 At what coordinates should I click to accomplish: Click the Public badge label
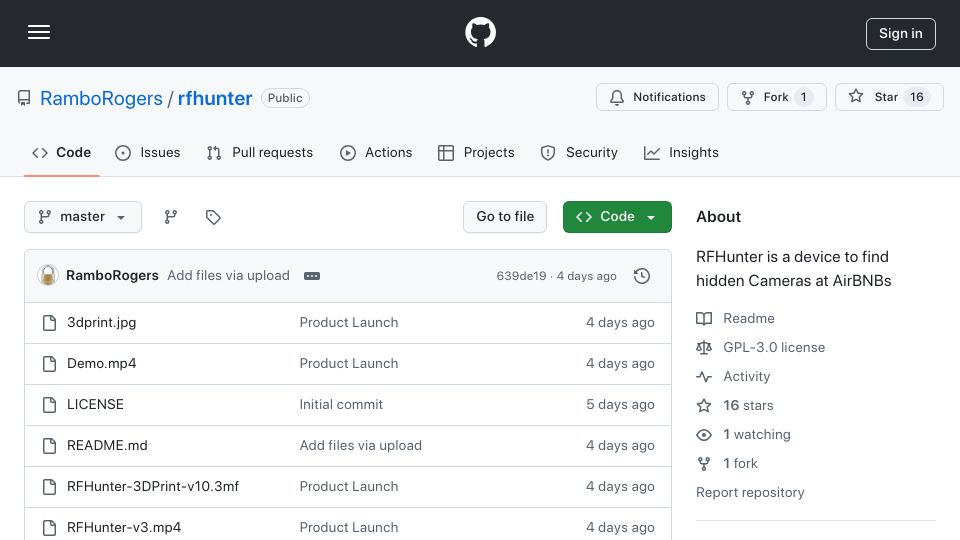point(285,98)
